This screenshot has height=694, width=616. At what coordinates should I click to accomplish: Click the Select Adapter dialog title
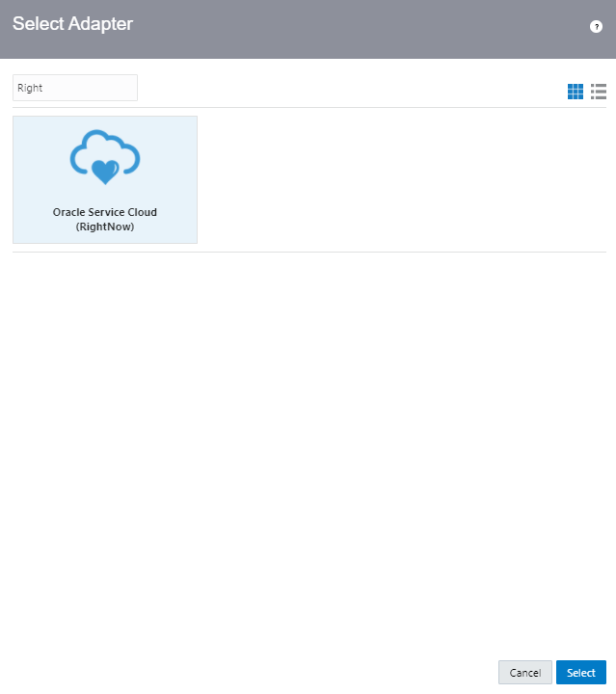tap(72, 24)
